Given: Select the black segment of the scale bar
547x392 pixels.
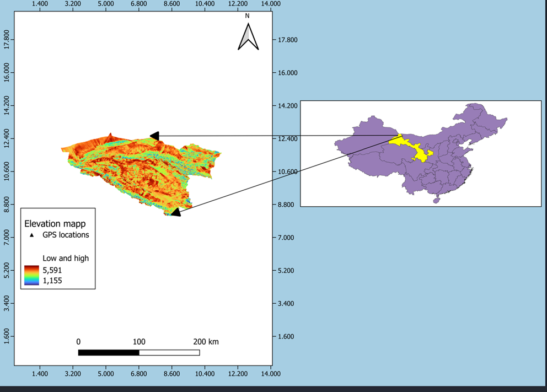Looking at the screenshot, I should pyautogui.click(x=109, y=352).
